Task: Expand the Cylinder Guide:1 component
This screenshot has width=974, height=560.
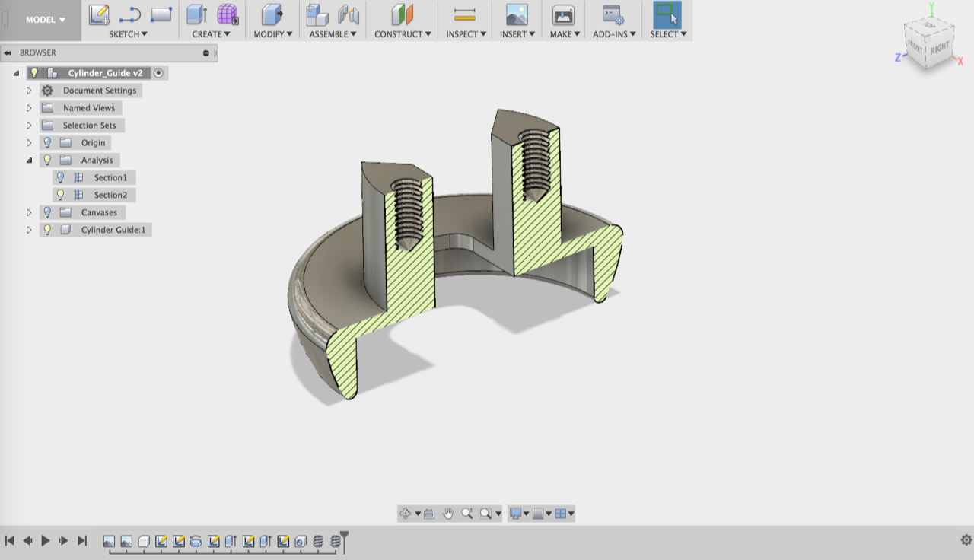Action: (x=29, y=230)
